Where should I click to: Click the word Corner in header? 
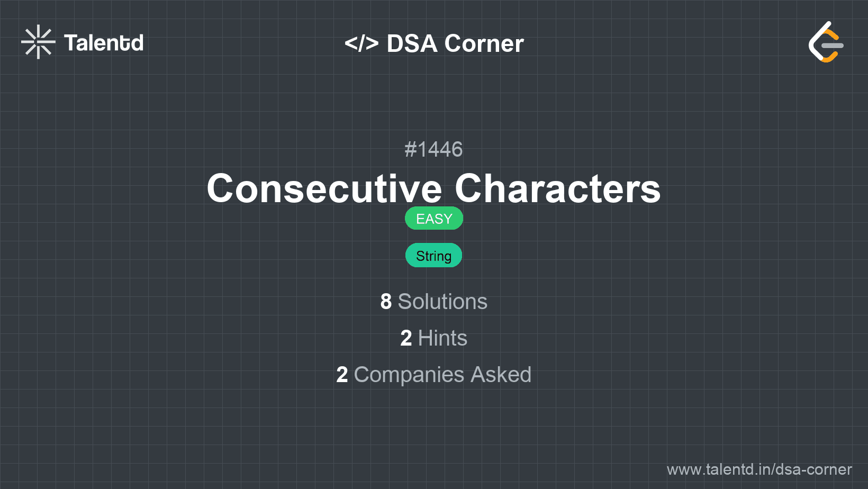click(x=484, y=43)
